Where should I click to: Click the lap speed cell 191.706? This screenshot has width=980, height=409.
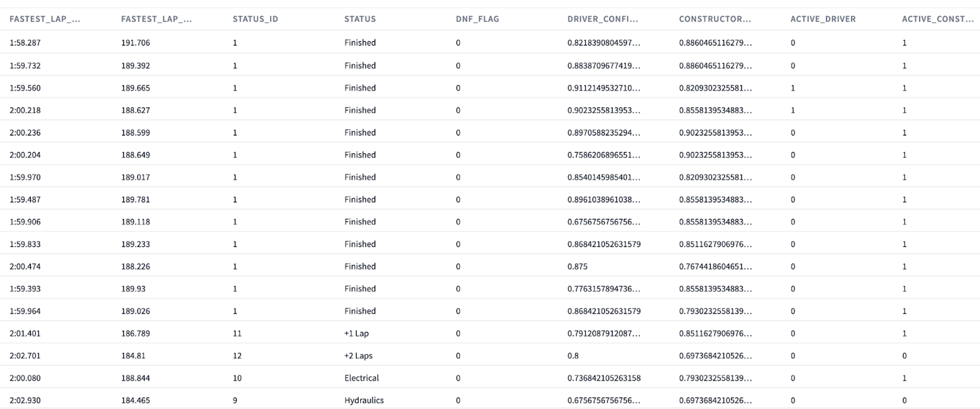(x=136, y=43)
